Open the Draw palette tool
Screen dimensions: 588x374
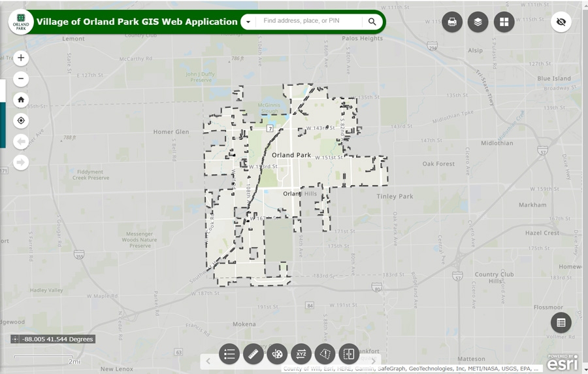coord(277,354)
